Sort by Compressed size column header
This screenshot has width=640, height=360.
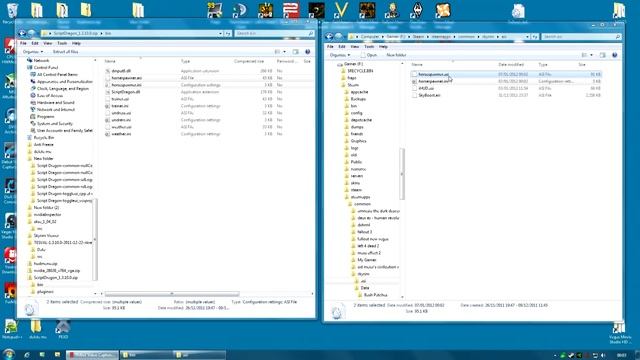pyautogui.click(x=249, y=61)
